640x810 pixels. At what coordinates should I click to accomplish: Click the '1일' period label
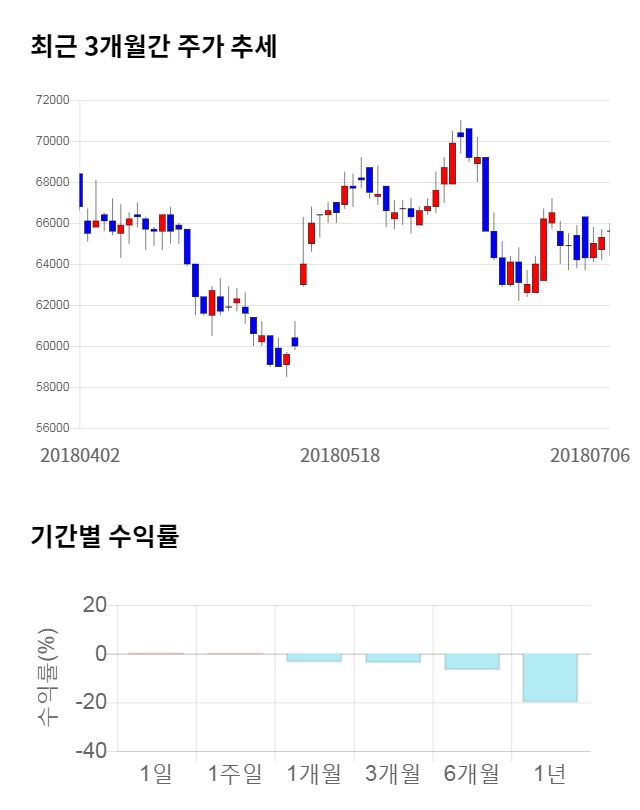point(156,773)
